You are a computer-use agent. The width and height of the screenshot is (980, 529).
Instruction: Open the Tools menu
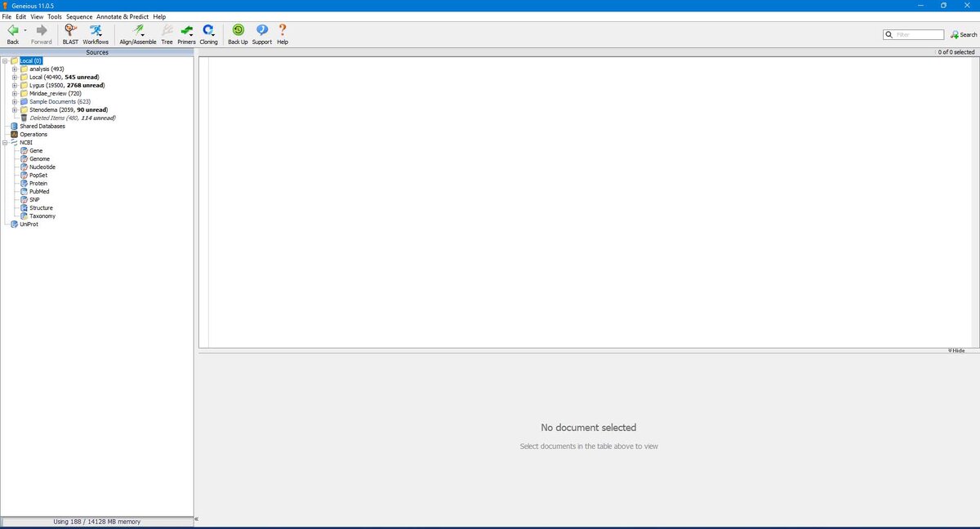click(x=55, y=16)
